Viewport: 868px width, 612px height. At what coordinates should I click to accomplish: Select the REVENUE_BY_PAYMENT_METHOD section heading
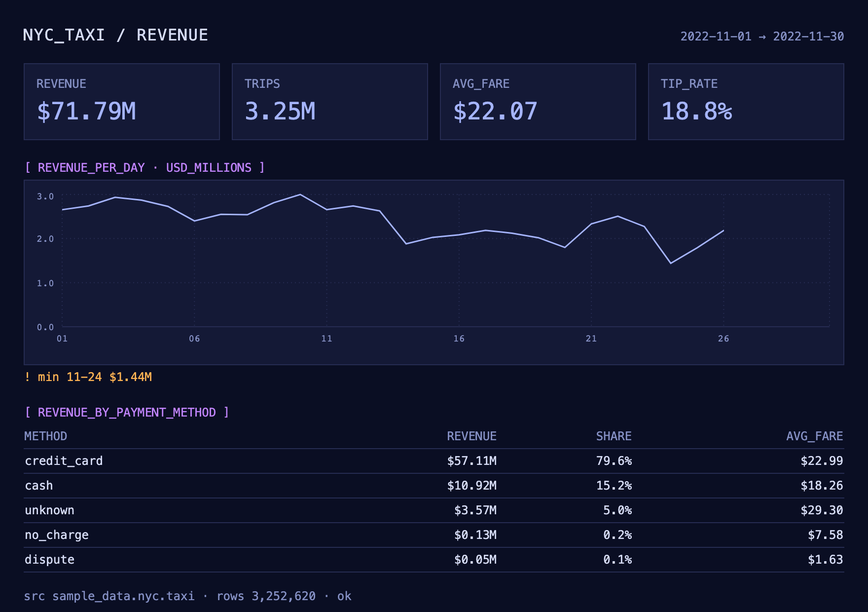[x=127, y=413]
